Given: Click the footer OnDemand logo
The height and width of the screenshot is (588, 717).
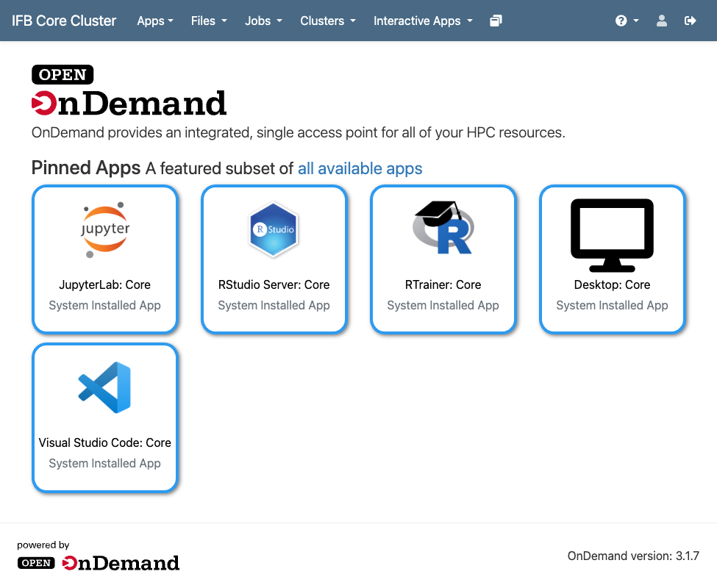Looking at the screenshot, I should pyautogui.click(x=99, y=563).
